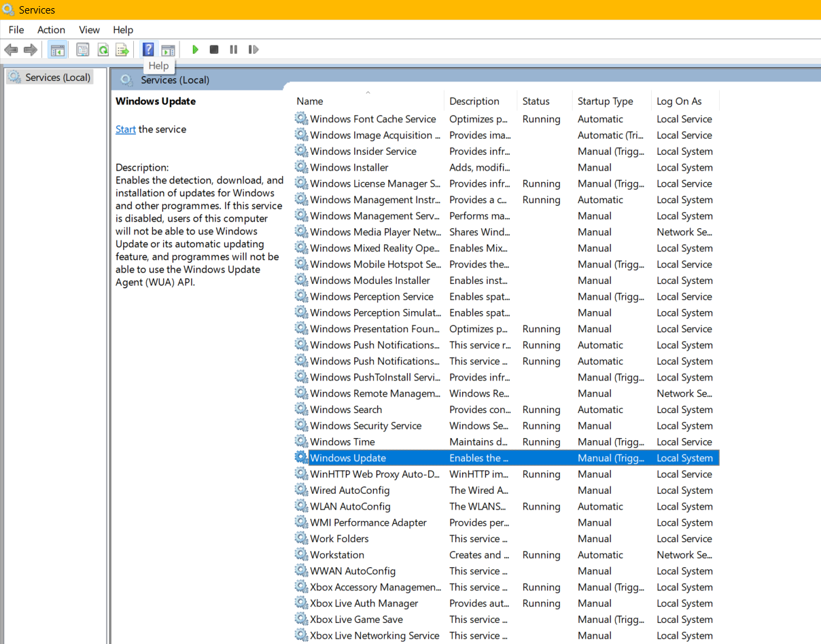The width and height of the screenshot is (821, 644).
Task: Select the WMI Performance Adapter row
Action: pyautogui.click(x=506, y=522)
